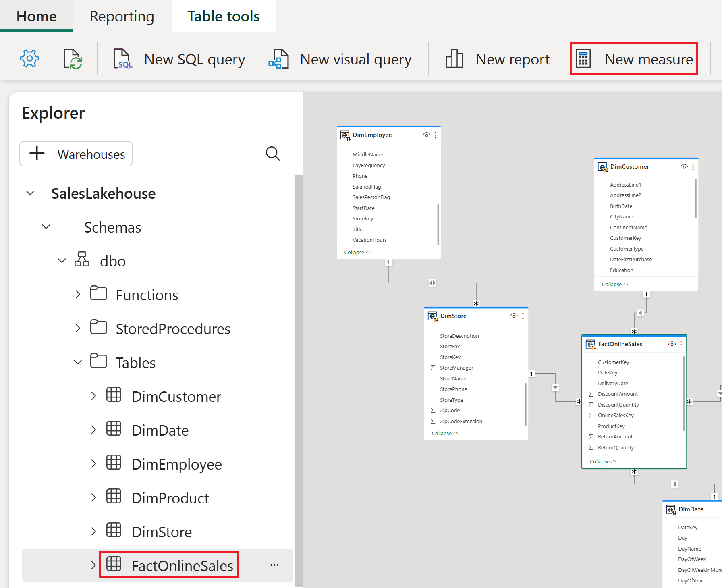Click the DimEmployee card scrollbar
The image size is (722, 588).
(x=438, y=224)
